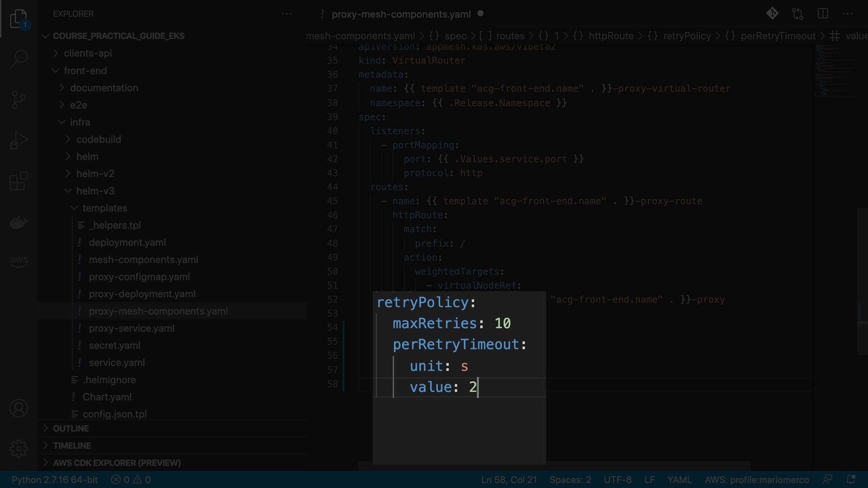Open the Source Control view
Viewport: 868px width, 488px height.
coord(19,100)
